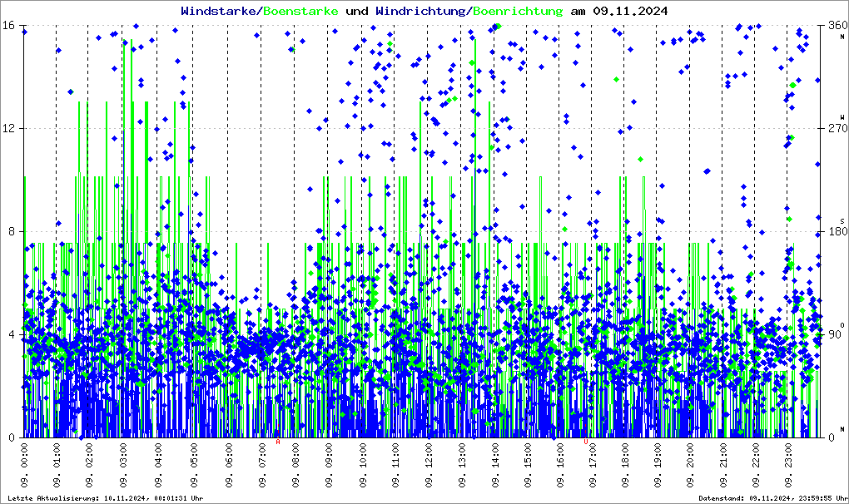Click the '09. 00:00' time axis label
This screenshot has width=849, height=504.
[24, 466]
